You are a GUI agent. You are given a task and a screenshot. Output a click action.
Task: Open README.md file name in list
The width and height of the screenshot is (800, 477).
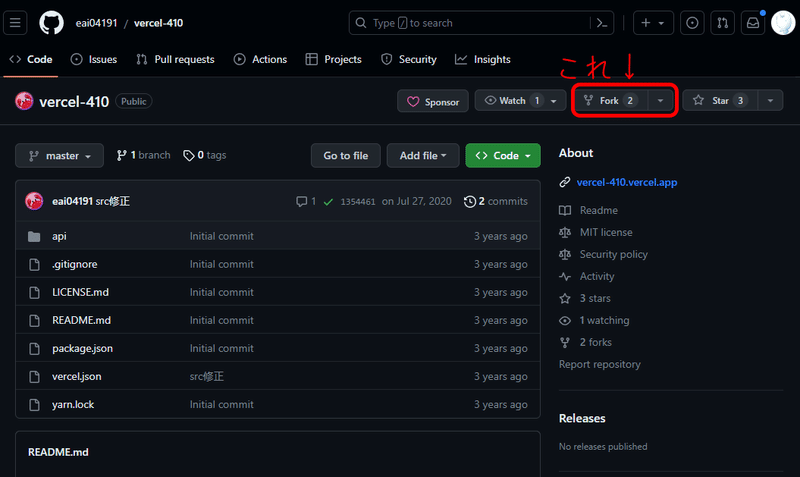tap(81, 320)
